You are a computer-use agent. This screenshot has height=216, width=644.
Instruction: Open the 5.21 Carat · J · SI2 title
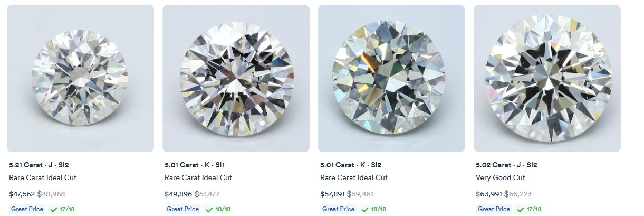[x=39, y=165]
